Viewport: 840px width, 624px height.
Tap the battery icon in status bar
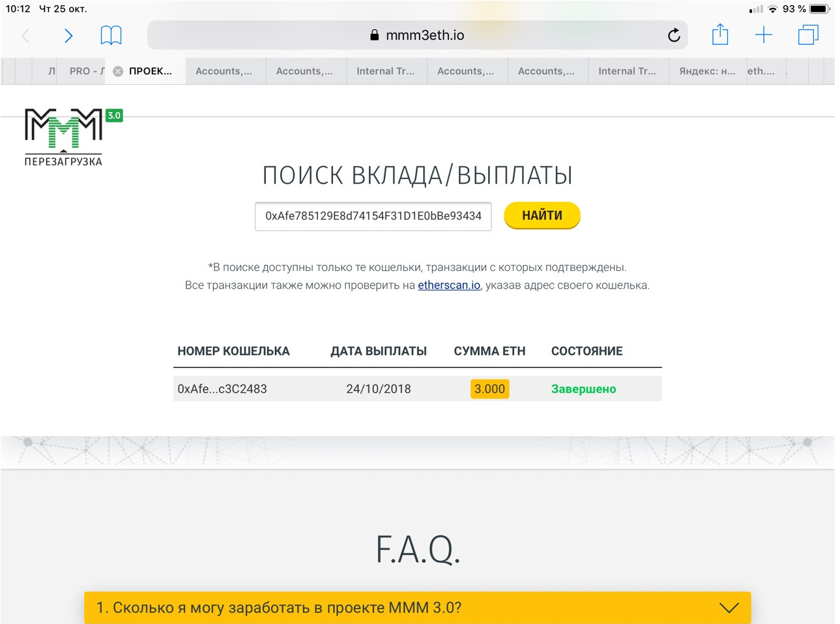pyautogui.click(x=820, y=9)
